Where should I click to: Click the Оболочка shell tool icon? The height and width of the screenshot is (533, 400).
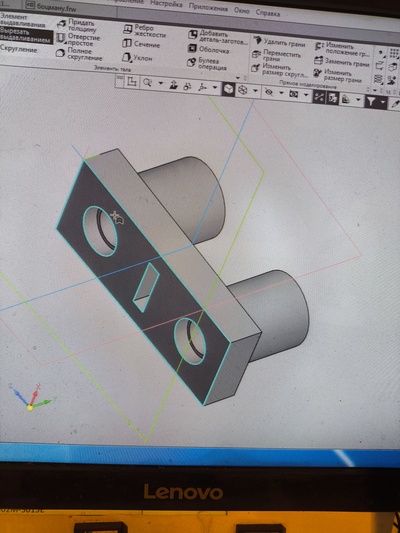(192, 48)
